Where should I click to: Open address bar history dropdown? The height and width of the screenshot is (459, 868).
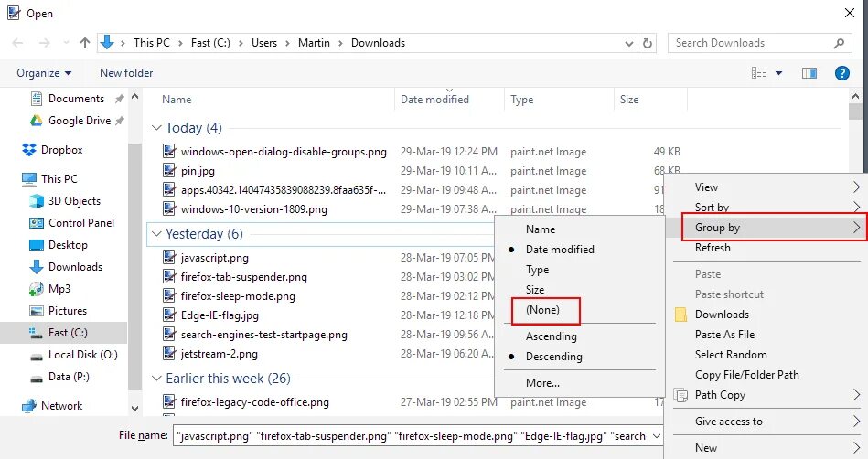tap(629, 43)
